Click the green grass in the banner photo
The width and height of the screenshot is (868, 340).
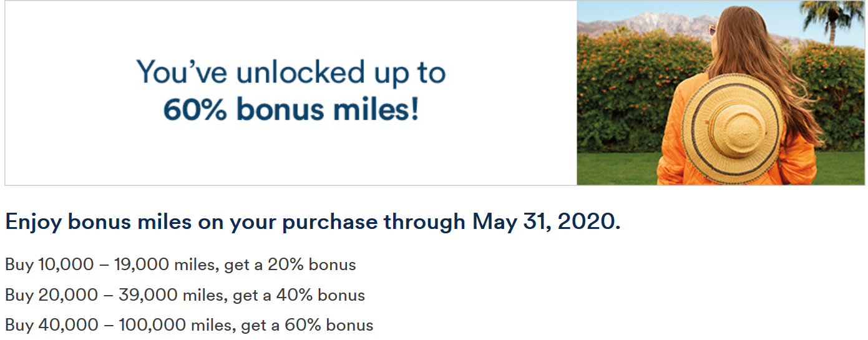click(618, 168)
